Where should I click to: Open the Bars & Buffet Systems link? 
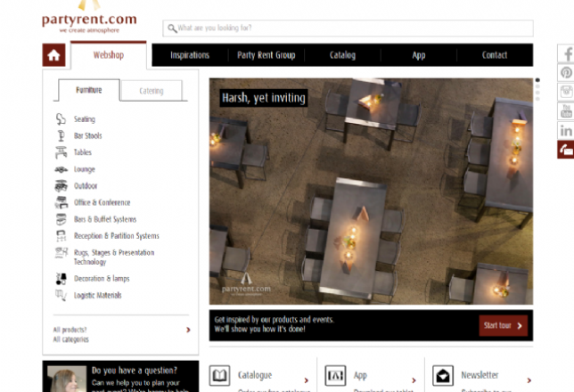click(x=105, y=219)
